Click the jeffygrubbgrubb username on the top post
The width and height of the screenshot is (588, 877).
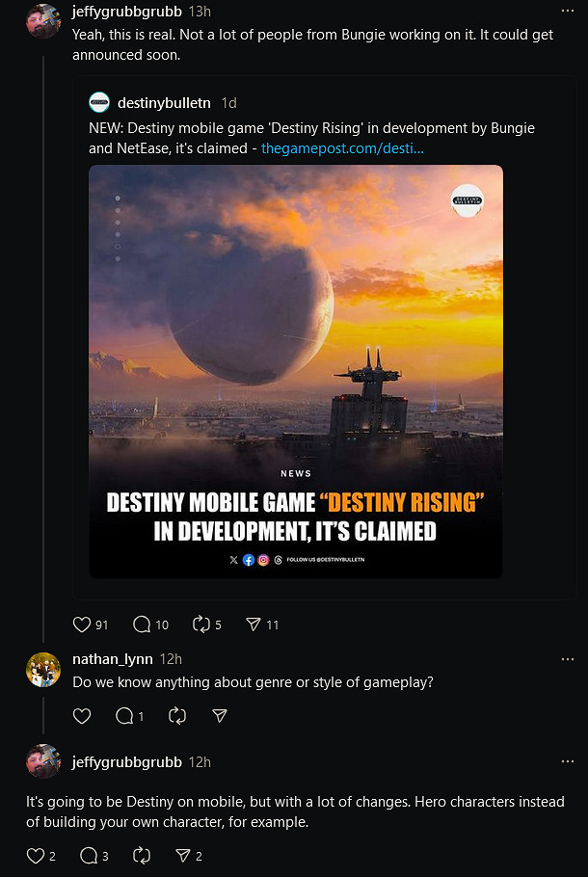point(126,12)
